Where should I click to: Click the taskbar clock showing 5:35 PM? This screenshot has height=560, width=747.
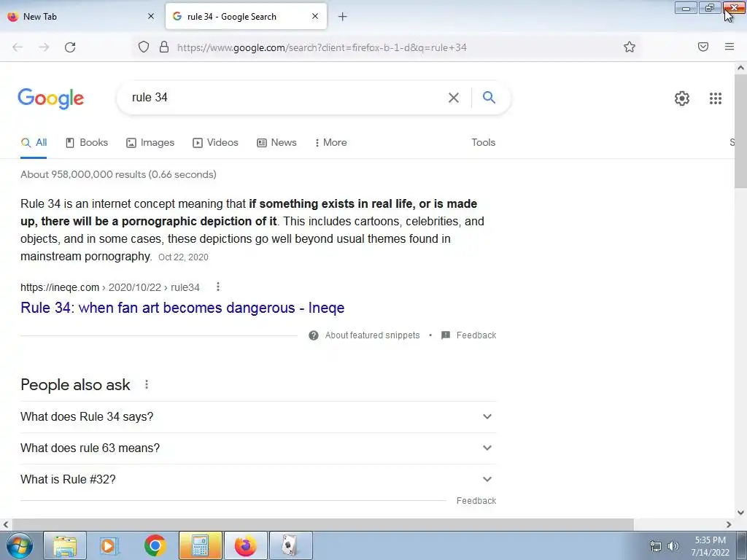[x=710, y=546]
